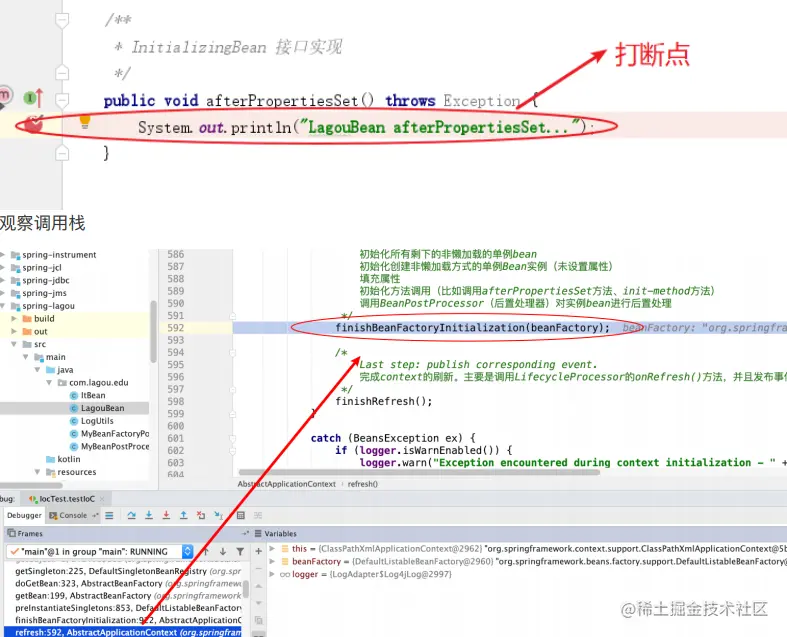Viewport: 787px width, 637px height.
Task: Click the Drop Frame icon
Action: [x=201, y=516]
